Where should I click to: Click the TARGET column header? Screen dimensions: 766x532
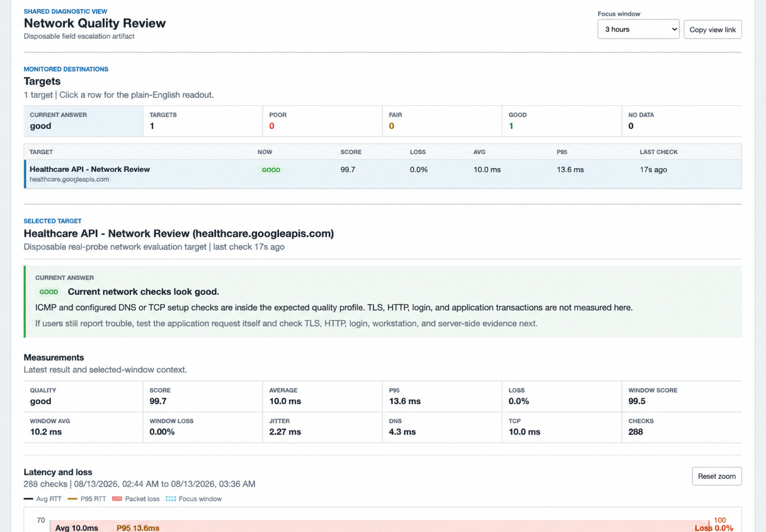[x=41, y=152]
